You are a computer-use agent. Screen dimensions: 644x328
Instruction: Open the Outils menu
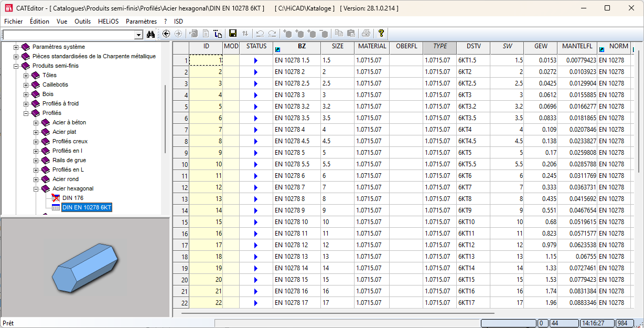point(83,22)
